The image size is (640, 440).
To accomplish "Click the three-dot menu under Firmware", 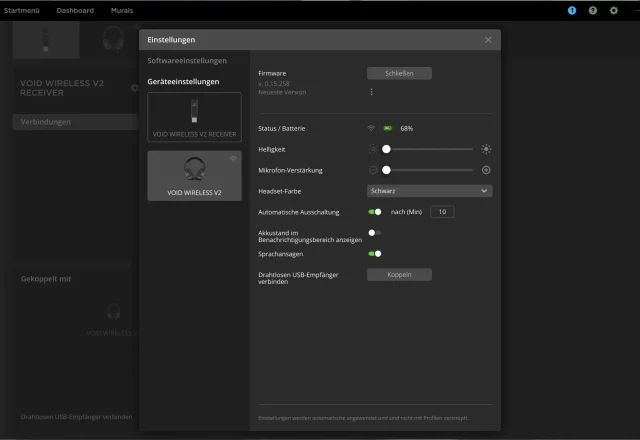I will click(x=371, y=92).
